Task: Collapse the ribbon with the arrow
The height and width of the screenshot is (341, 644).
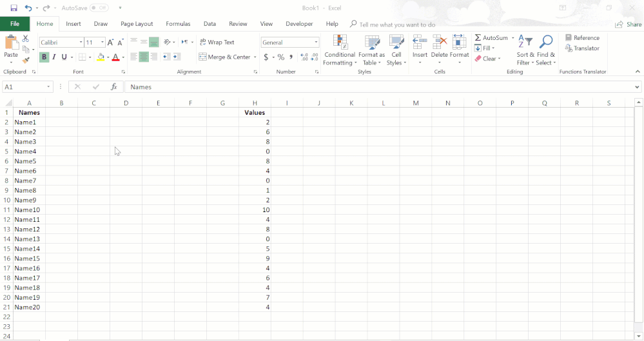Action: pos(638,72)
